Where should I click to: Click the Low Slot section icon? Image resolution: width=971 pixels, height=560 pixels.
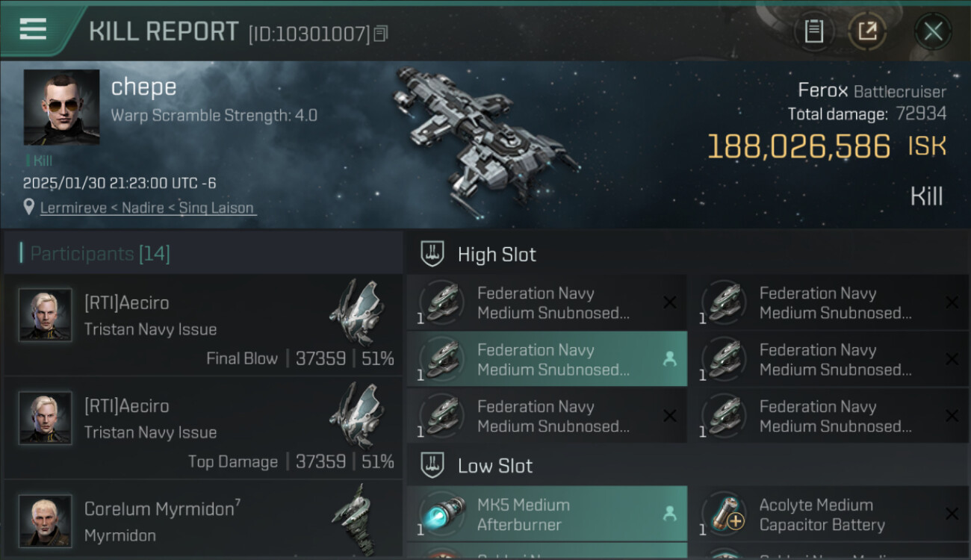click(432, 465)
